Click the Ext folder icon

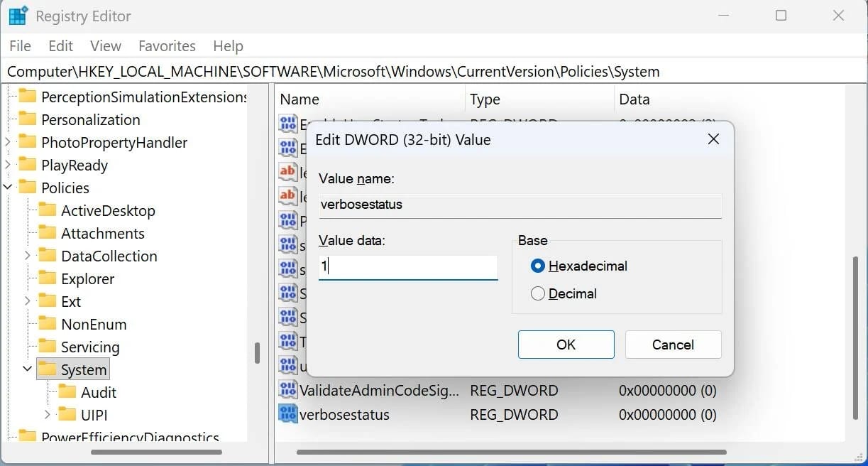(x=47, y=301)
